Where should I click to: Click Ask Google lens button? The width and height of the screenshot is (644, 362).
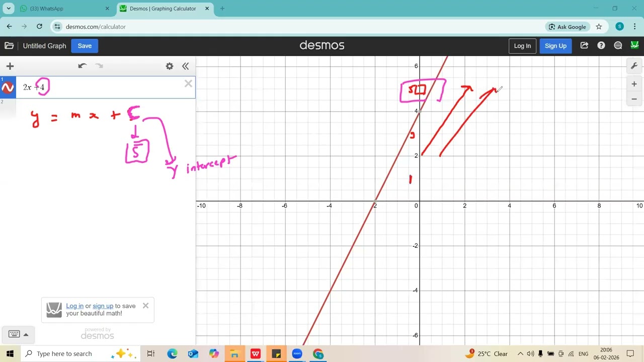568,27
